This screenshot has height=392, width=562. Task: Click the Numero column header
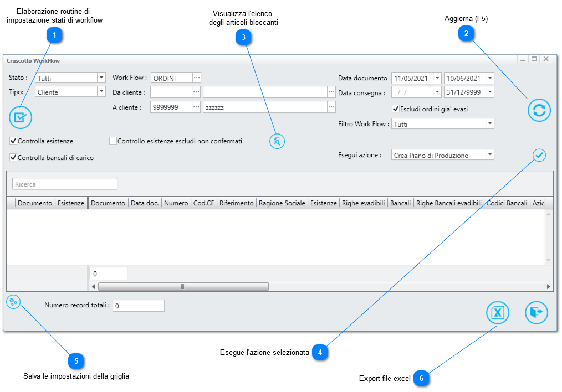[176, 203]
